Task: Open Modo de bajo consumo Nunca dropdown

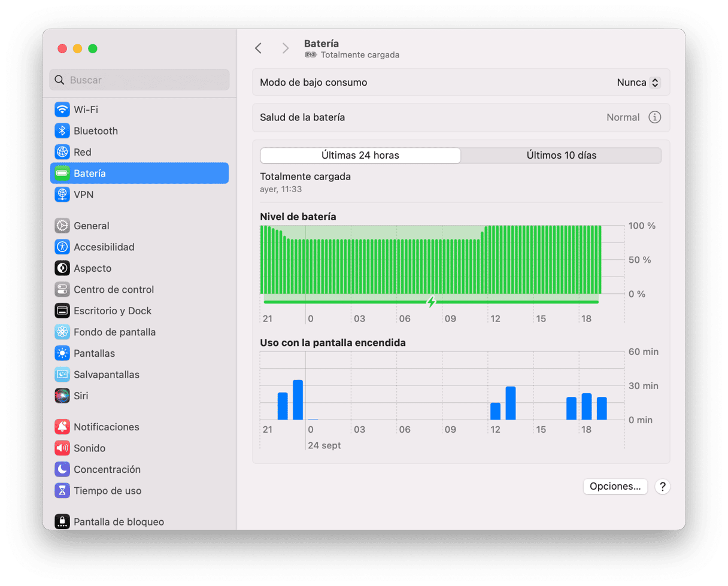Action: [638, 83]
